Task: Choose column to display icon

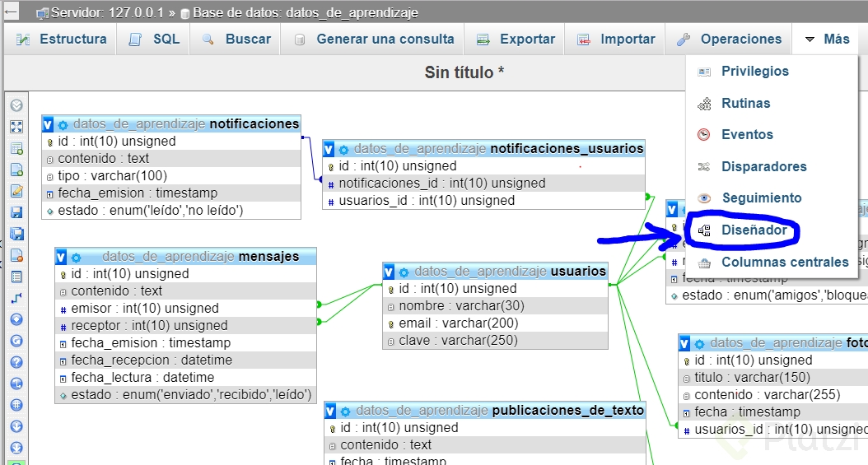Action: [x=16, y=319]
